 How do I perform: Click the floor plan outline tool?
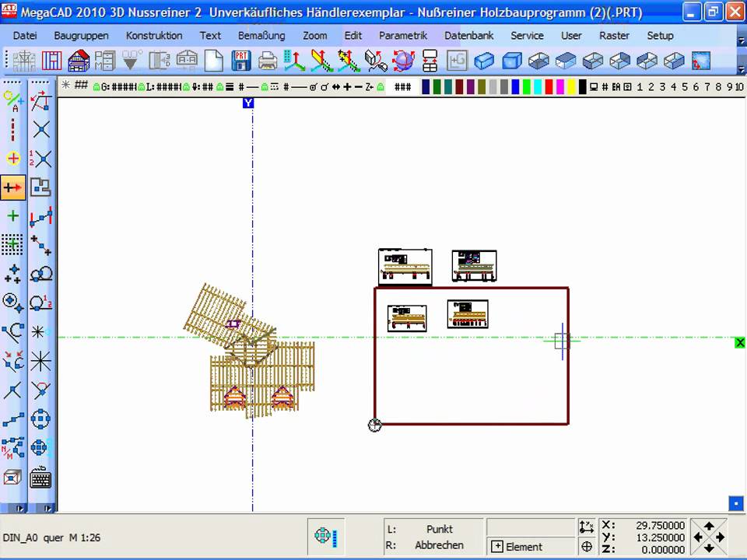pos(40,187)
